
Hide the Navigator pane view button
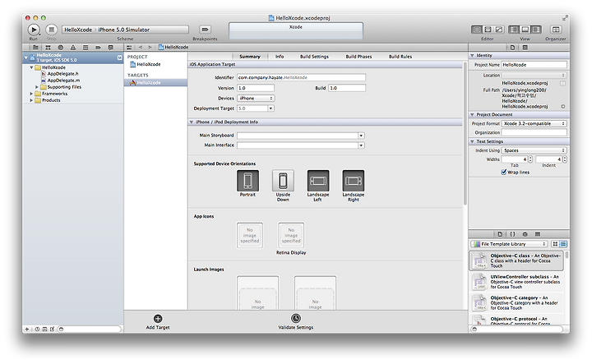tap(514, 30)
